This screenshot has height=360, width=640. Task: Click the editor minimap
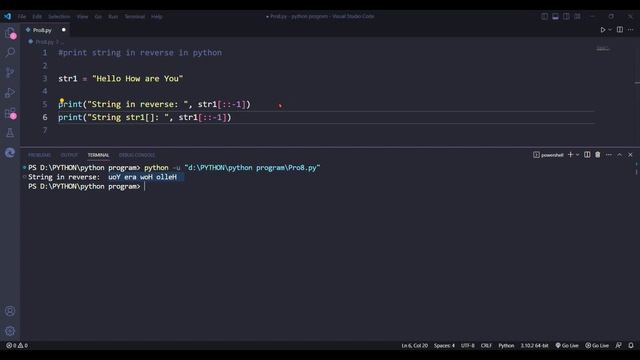[603, 49]
